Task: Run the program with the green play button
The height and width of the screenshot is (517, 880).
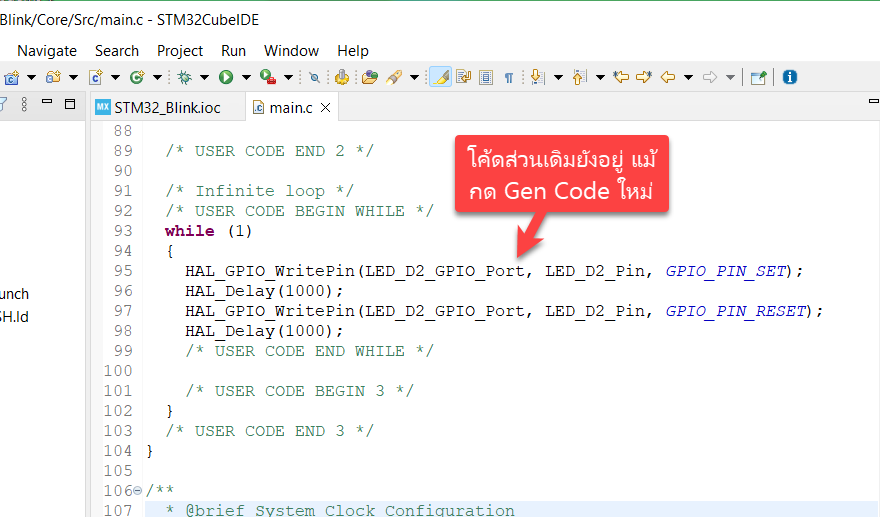Action: pos(226,77)
